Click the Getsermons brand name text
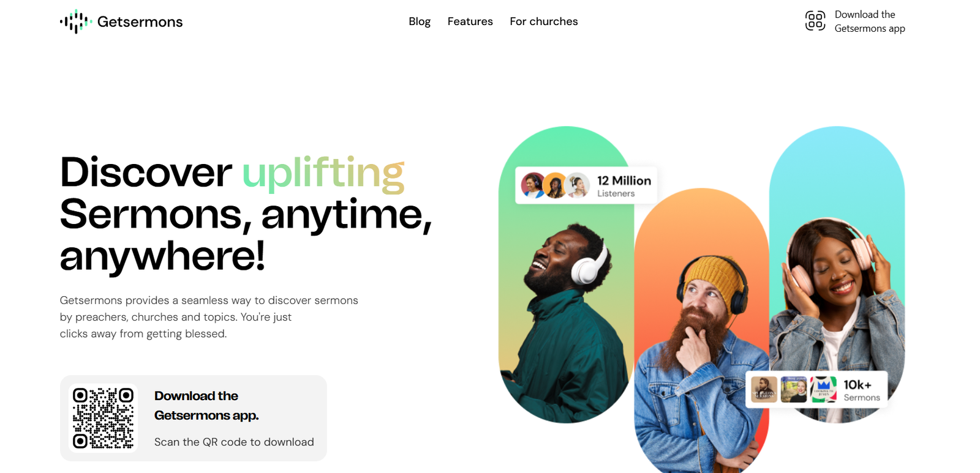This screenshot has height=473, width=980. click(140, 22)
